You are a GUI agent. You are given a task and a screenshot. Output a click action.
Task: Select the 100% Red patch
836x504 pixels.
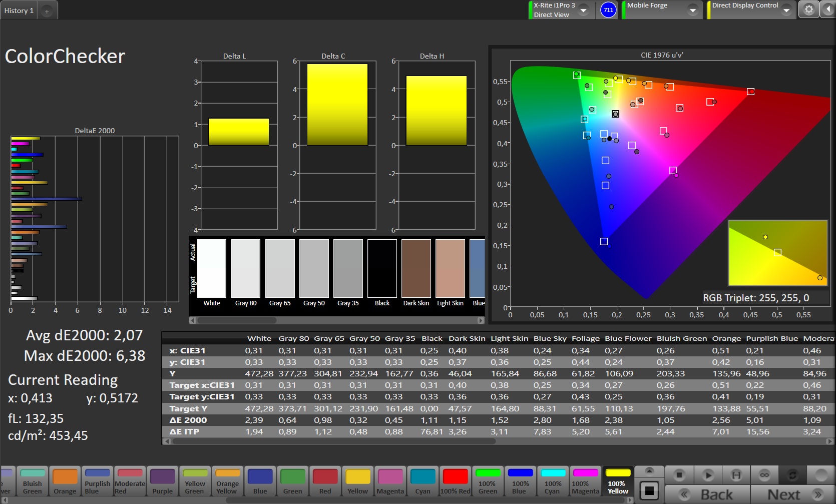point(455,481)
